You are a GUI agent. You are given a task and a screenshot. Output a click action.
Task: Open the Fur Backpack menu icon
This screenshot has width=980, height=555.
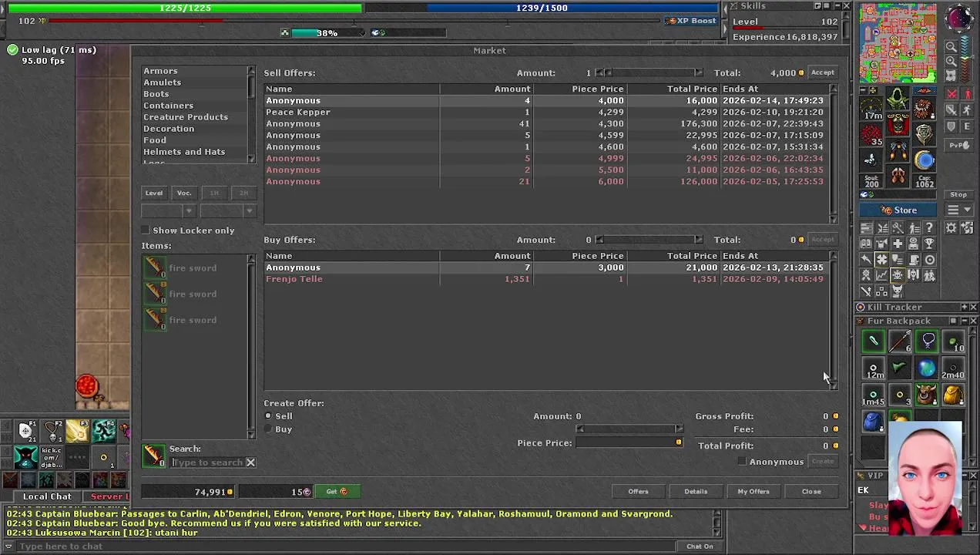coord(953,321)
